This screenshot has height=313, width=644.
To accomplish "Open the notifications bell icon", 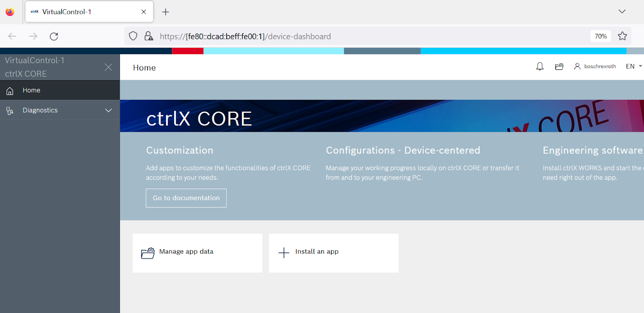I will point(540,66).
